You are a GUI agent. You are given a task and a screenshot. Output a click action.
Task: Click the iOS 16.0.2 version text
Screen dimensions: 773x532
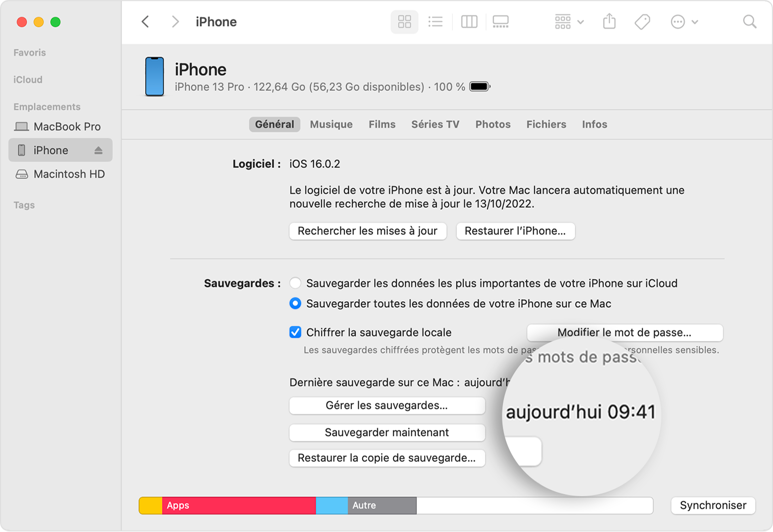tap(315, 164)
